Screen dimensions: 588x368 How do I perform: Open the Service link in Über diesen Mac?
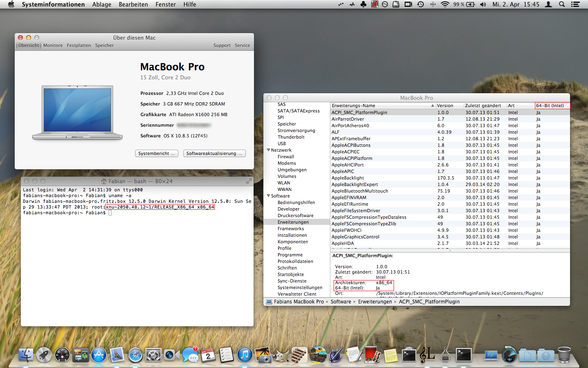coord(243,45)
